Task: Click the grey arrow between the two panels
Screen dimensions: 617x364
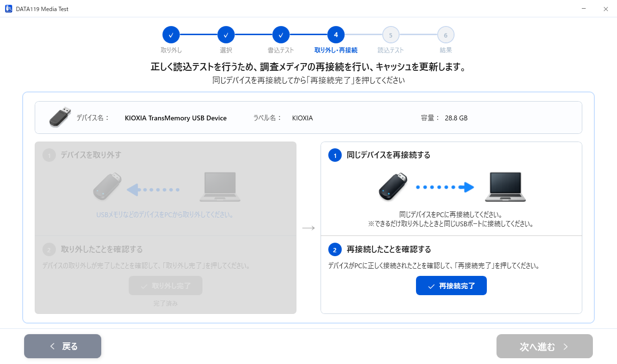Action: click(308, 228)
